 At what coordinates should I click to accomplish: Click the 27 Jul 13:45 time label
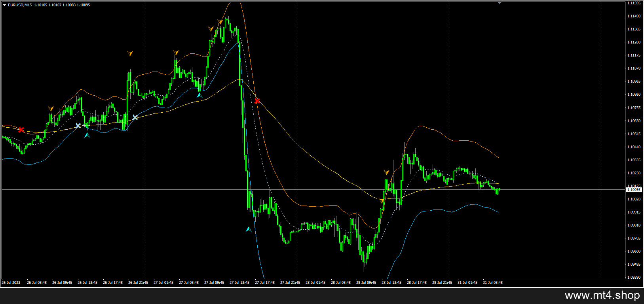239,283
